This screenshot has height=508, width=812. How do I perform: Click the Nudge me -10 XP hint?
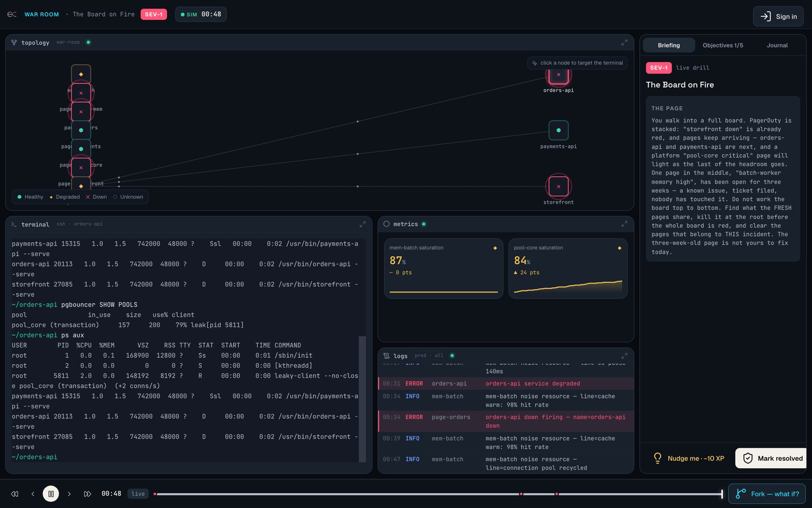coord(689,458)
